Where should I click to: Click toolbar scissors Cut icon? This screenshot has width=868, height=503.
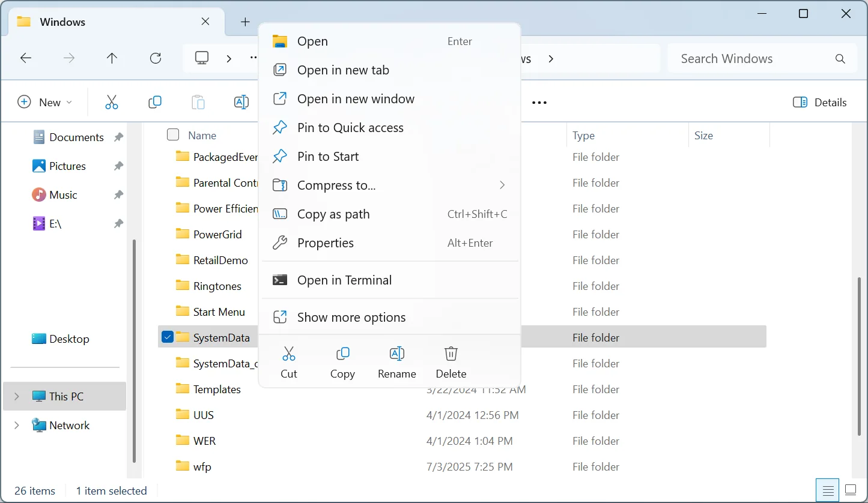click(x=112, y=102)
